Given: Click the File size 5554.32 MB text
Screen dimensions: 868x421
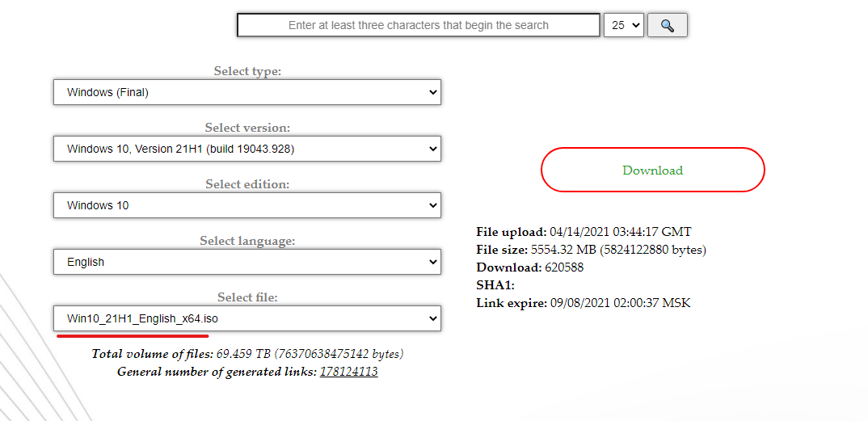Looking at the screenshot, I should click(591, 250).
